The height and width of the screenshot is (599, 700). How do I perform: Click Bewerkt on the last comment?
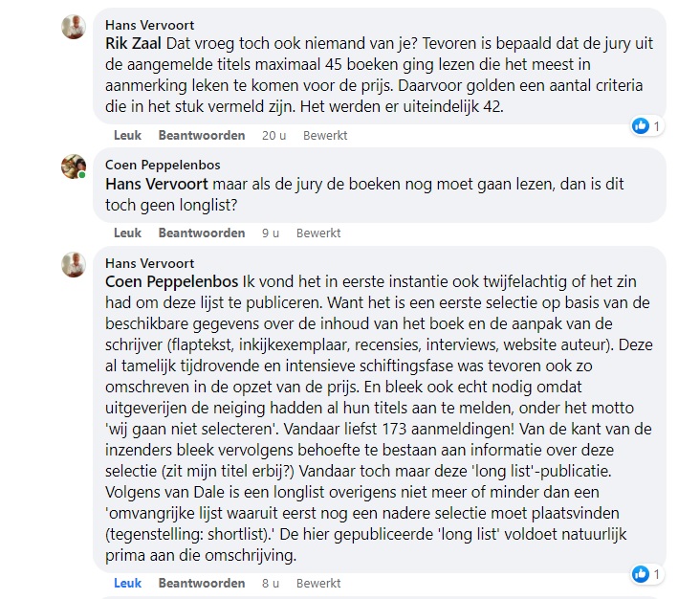pyautogui.click(x=318, y=583)
